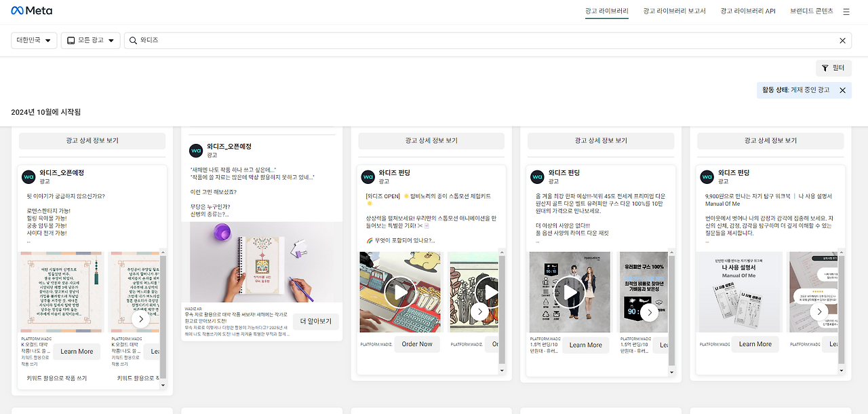
Task: Advance the first card carousel arrow
Action: pyautogui.click(x=140, y=319)
